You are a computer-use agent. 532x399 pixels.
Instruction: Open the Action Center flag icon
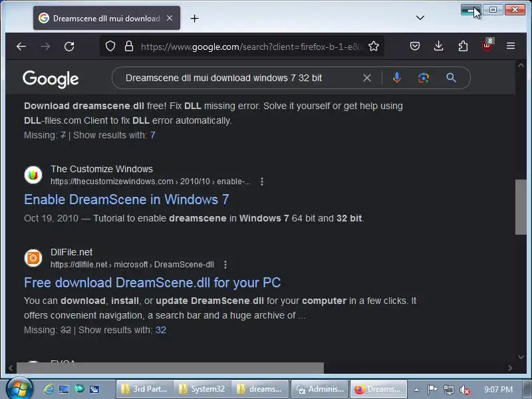click(x=432, y=390)
